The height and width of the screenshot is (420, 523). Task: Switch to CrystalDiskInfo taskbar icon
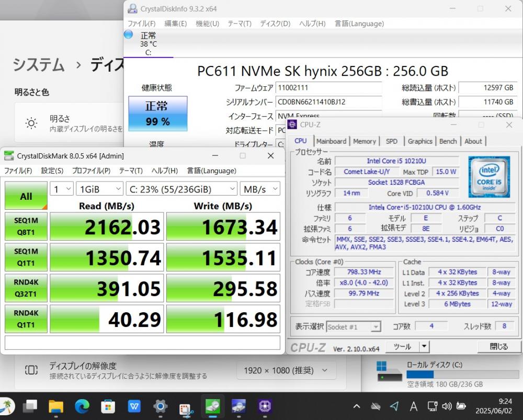238,406
